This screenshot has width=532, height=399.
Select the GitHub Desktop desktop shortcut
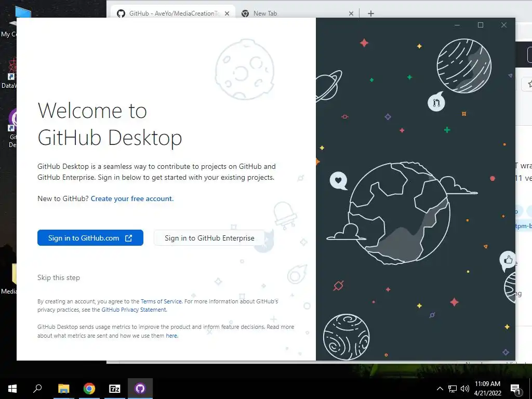point(12,128)
